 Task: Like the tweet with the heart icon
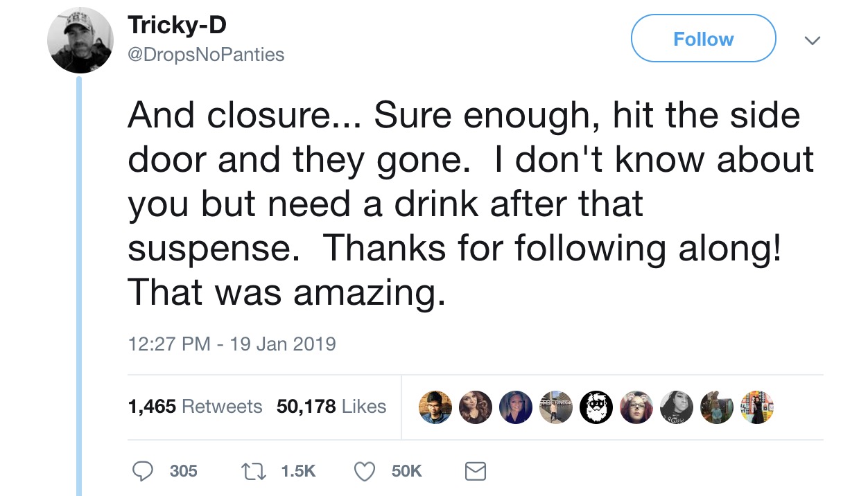[x=365, y=471]
